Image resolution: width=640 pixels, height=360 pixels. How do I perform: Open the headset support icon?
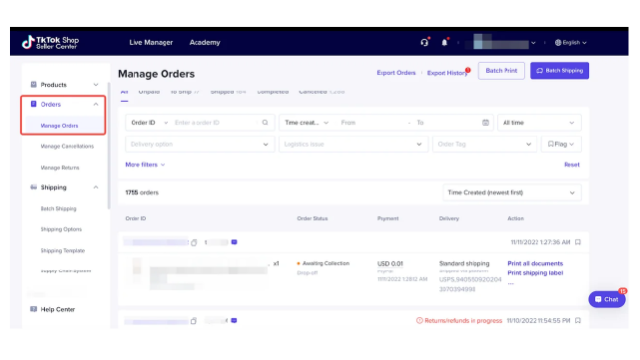tap(424, 42)
